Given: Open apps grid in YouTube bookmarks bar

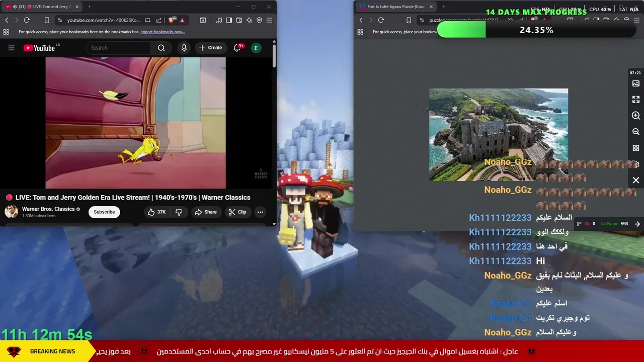Looking at the screenshot, I should click(x=6, y=32).
